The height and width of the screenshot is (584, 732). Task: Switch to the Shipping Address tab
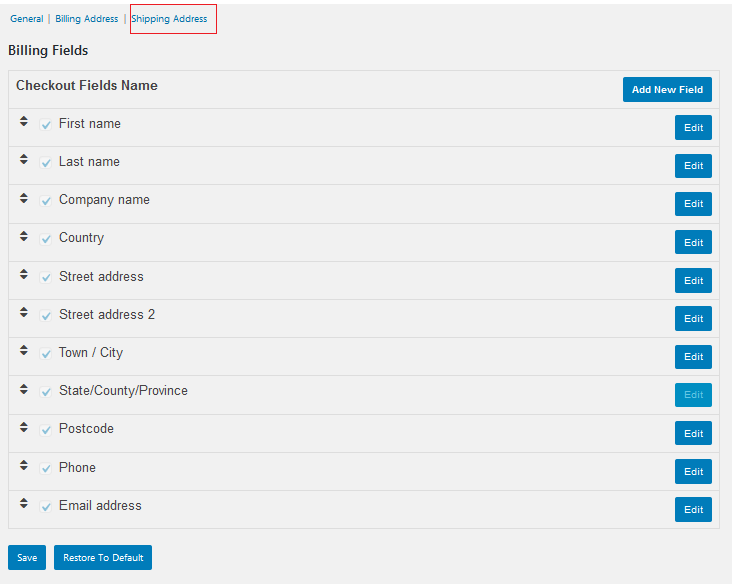click(x=169, y=19)
